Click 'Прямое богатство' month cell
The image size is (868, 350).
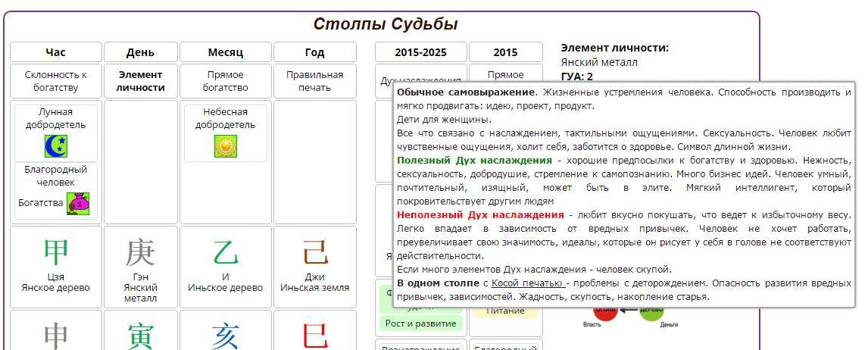point(225,81)
